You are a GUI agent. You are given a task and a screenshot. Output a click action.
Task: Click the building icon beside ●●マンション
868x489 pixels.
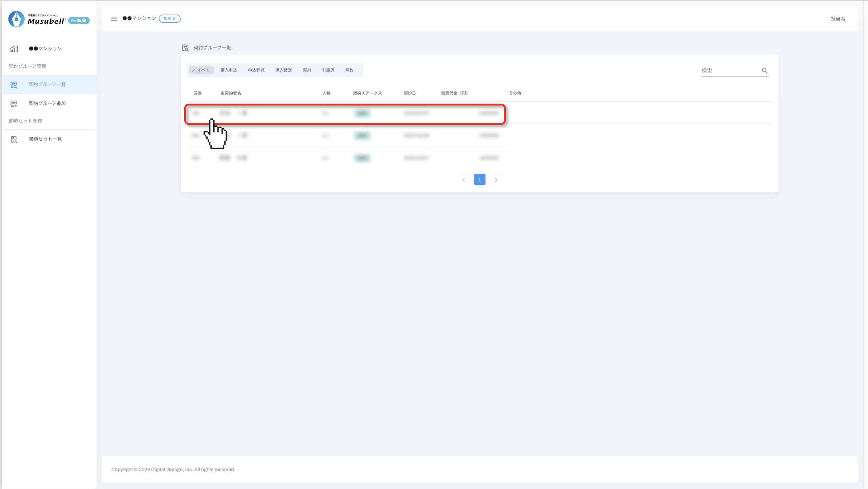[x=14, y=49]
